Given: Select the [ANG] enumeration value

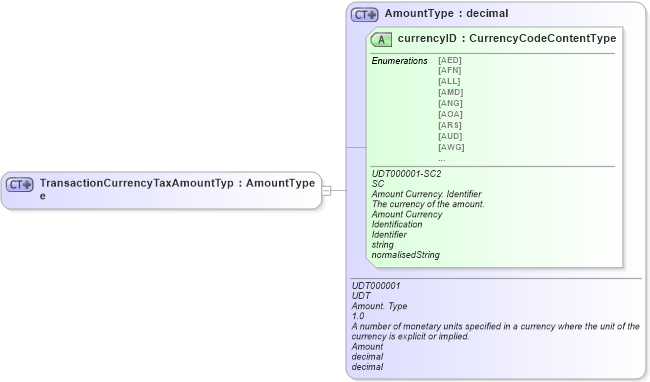Looking at the screenshot, I should 450,103.
